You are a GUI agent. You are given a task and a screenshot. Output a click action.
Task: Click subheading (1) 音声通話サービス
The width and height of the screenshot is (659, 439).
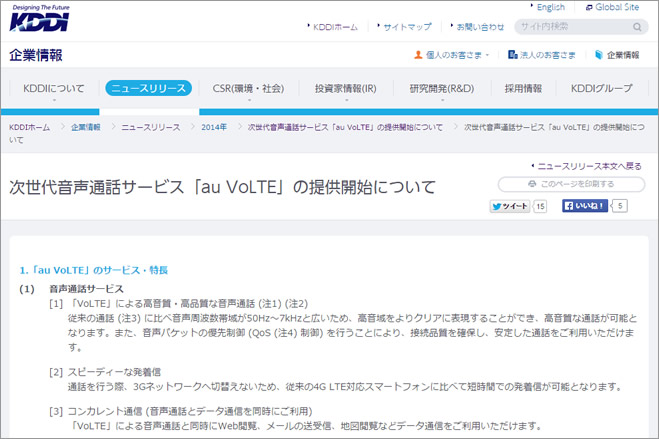(71, 289)
